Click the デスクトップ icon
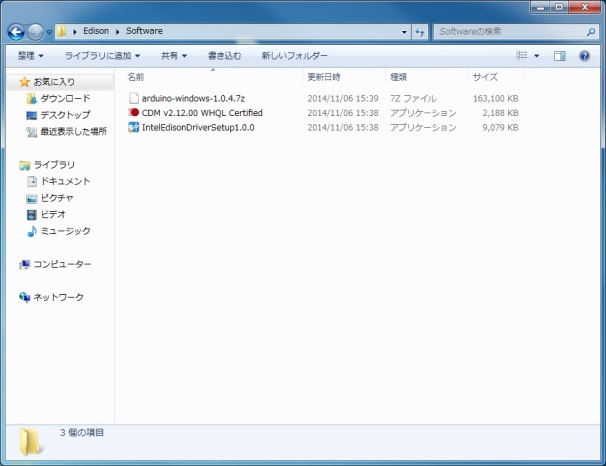The width and height of the screenshot is (606, 466). (32, 115)
